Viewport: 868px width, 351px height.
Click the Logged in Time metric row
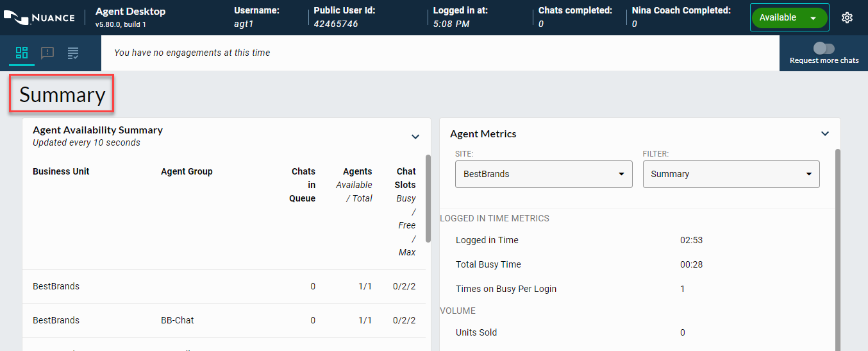[487, 240]
